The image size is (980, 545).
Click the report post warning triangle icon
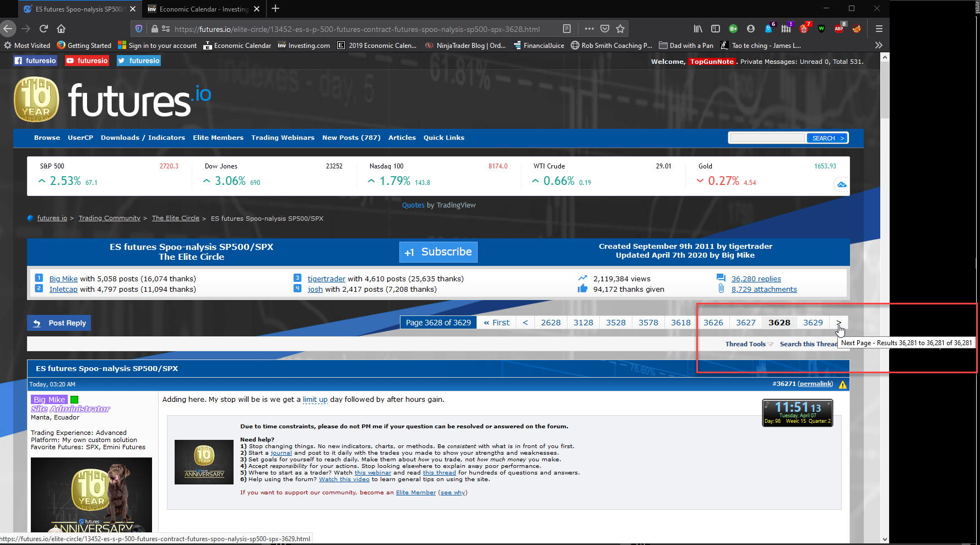click(843, 384)
